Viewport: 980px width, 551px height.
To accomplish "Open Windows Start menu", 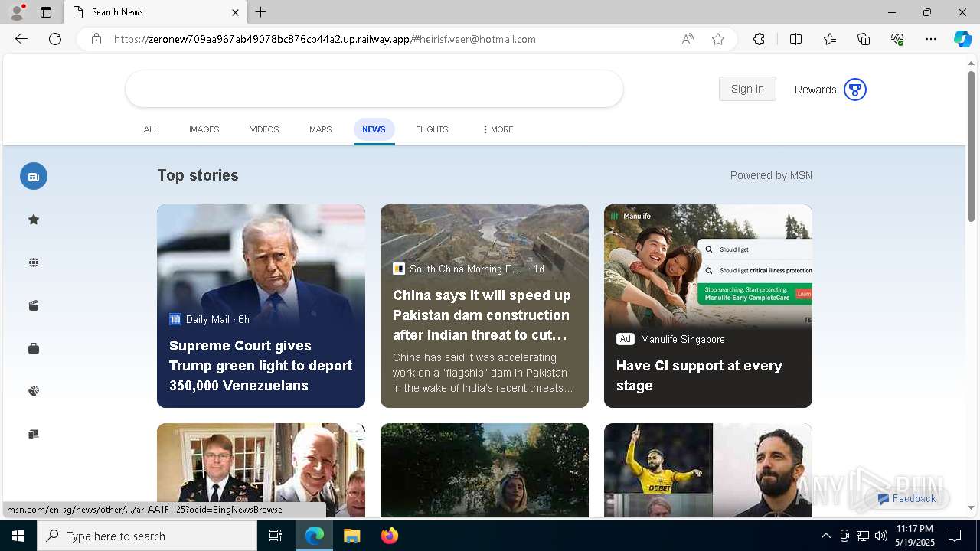I will coord(18,536).
